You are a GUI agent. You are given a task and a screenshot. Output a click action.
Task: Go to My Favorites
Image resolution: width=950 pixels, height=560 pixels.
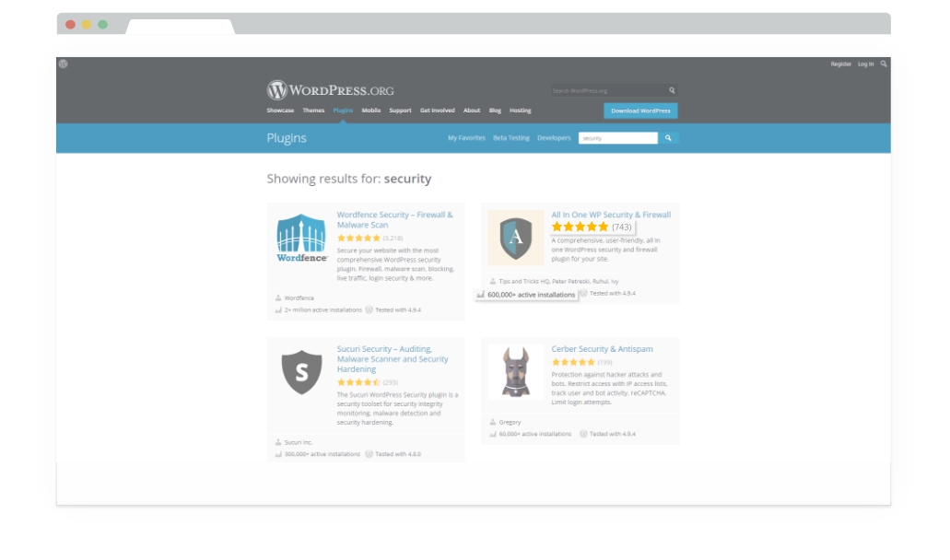pyautogui.click(x=466, y=138)
